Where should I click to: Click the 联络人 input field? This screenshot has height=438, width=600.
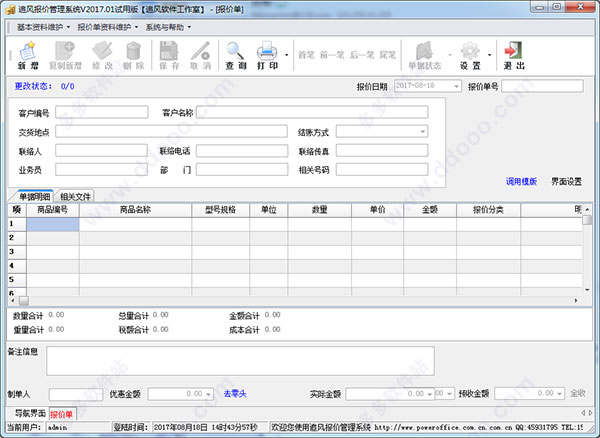[102, 150]
